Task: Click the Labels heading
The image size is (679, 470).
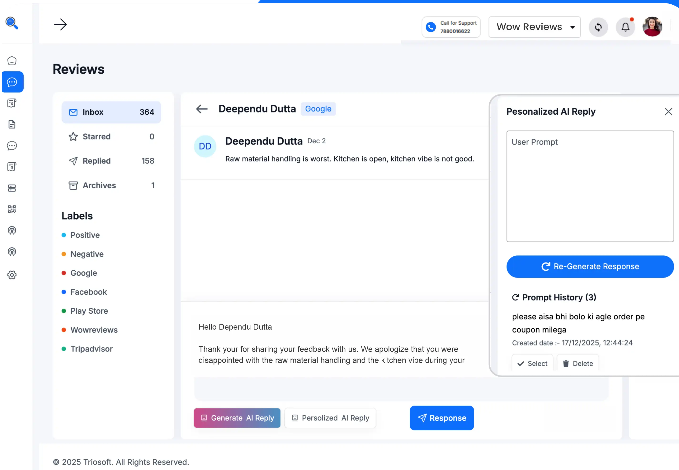Action: (77, 216)
